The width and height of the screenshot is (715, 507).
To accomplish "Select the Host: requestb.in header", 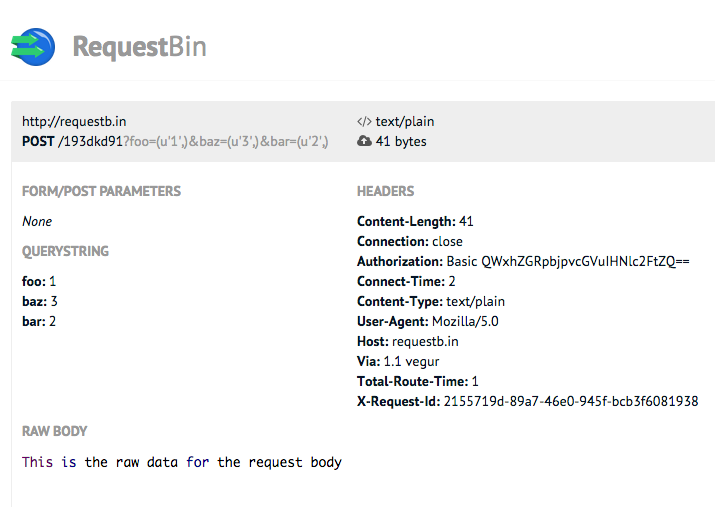I will tap(408, 341).
